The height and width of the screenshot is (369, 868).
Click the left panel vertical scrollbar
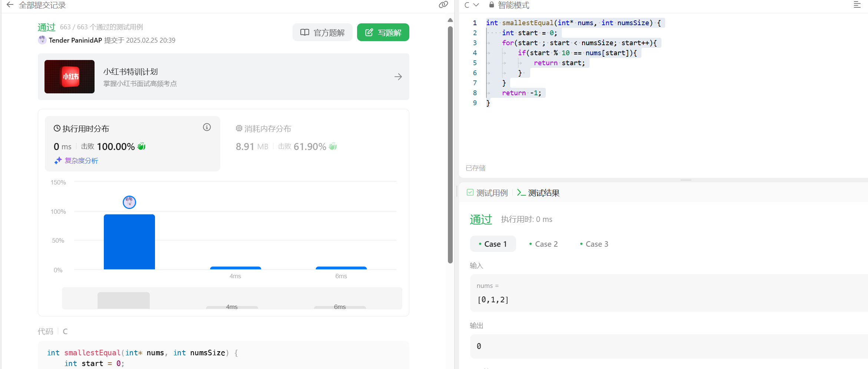450,144
